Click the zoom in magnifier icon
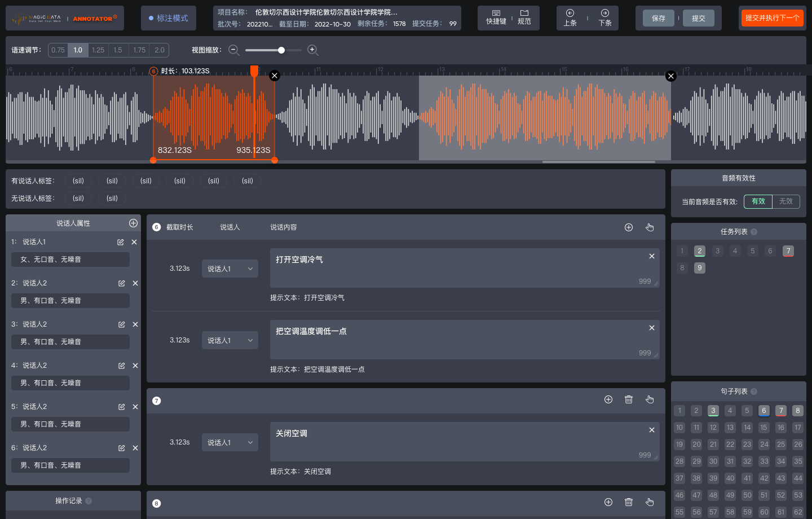The image size is (812, 519). 312,50
